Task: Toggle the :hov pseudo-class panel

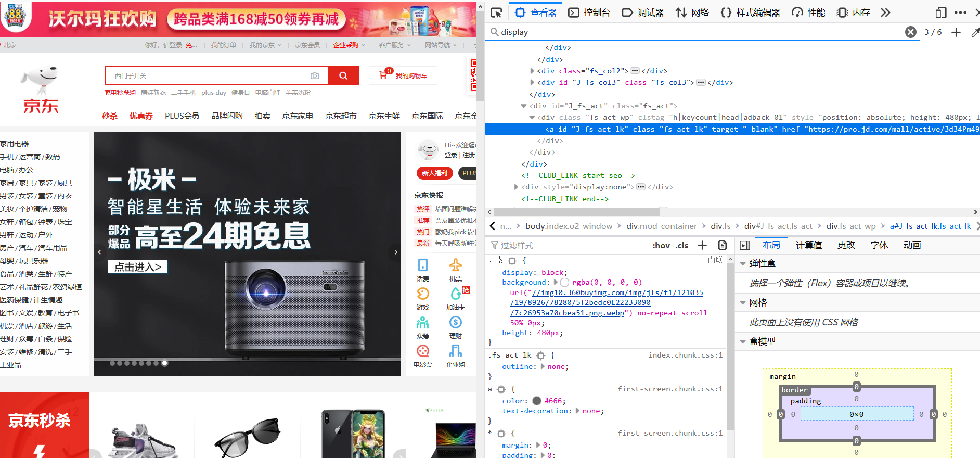Action: point(661,245)
